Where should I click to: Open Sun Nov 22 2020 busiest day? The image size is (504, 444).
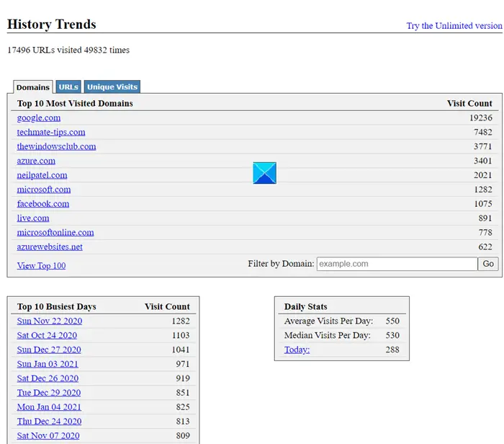50,321
